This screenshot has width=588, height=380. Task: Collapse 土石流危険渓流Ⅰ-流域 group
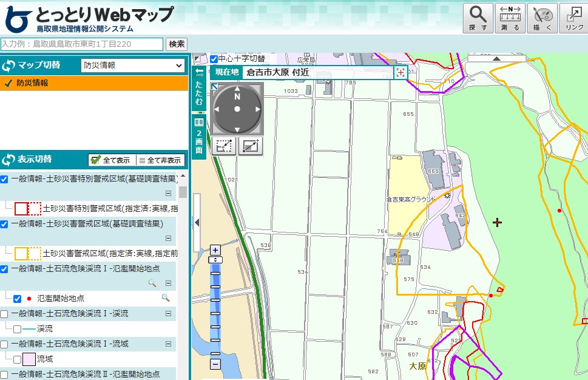pos(168,344)
